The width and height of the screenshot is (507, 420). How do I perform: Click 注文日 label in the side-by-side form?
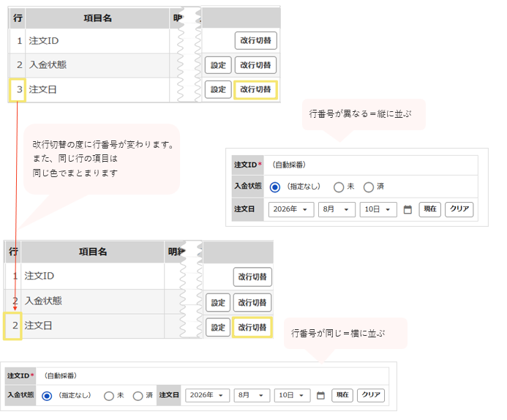coord(169,395)
